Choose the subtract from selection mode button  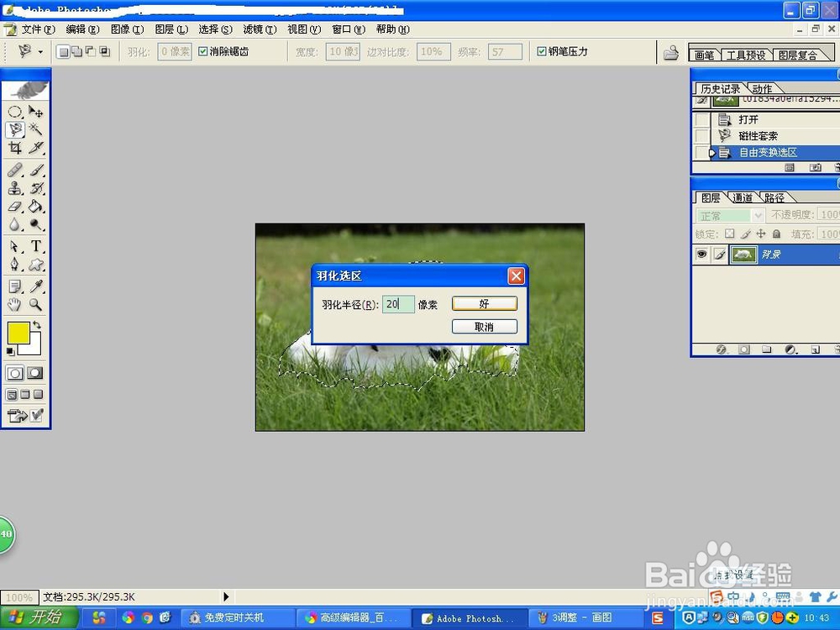click(x=91, y=52)
